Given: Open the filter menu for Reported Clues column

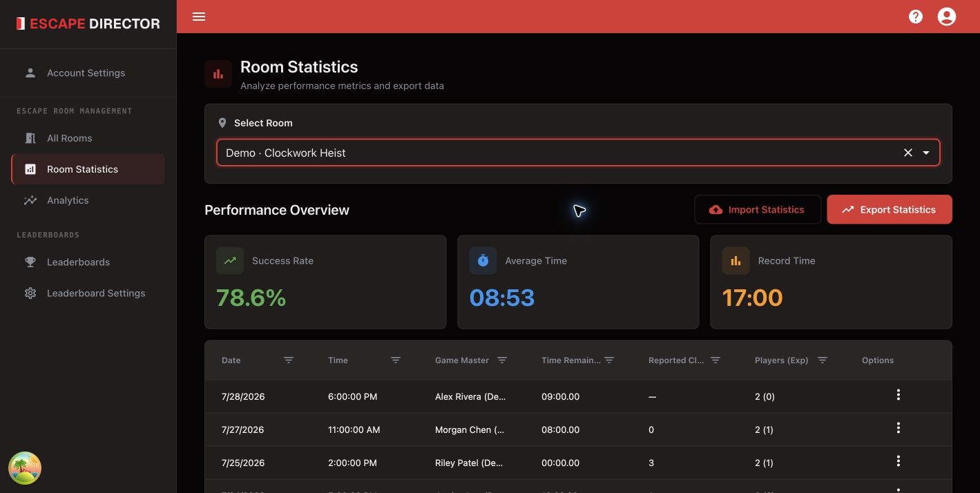Looking at the screenshot, I should (x=715, y=360).
